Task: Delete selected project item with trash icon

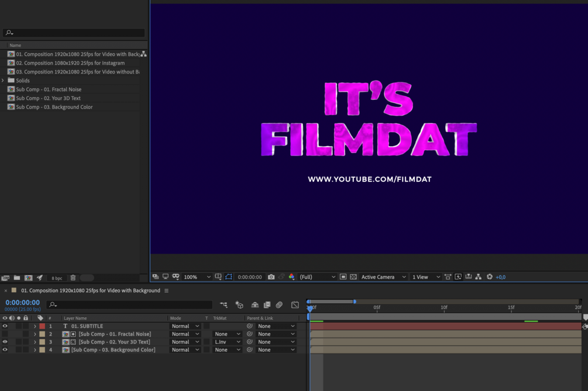Action: coord(73,278)
